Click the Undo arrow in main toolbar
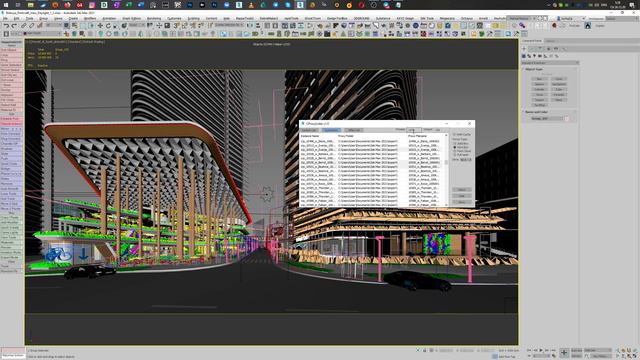This screenshot has height=360, width=640. pyautogui.click(x=7, y=25)
